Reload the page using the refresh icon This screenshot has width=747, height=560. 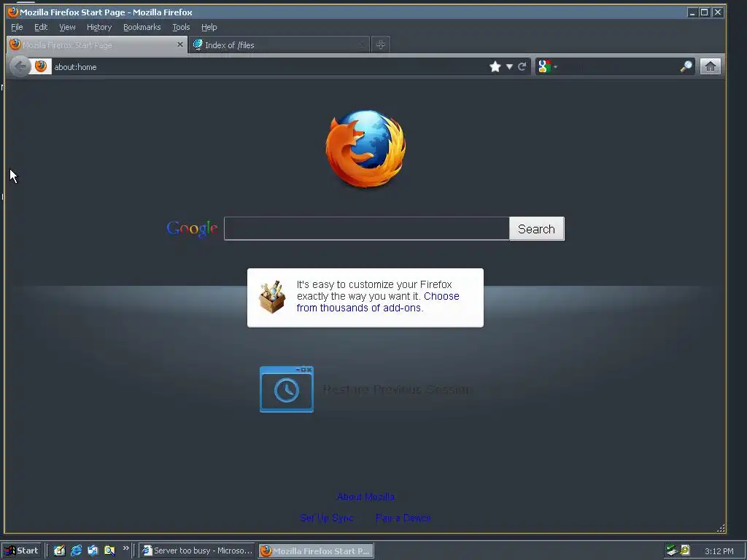522,66
